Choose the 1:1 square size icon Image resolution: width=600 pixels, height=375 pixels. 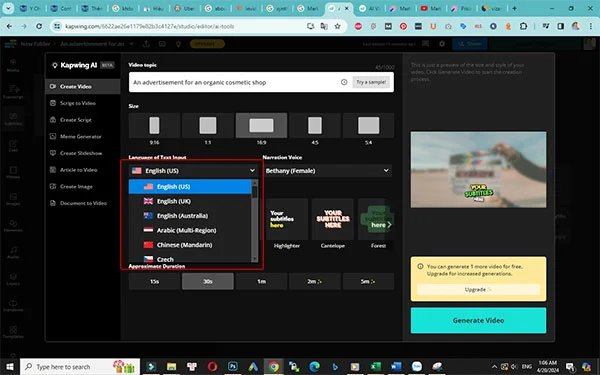click(208, 126)
